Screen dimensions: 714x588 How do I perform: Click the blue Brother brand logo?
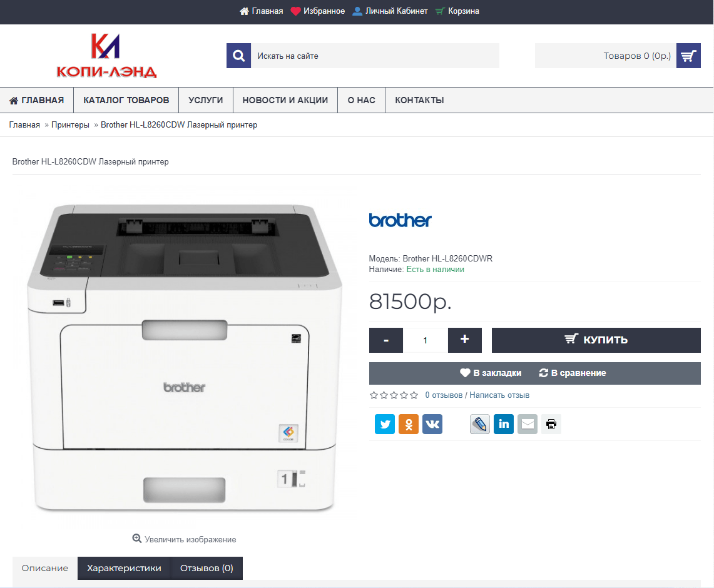[x=400, y=220]
